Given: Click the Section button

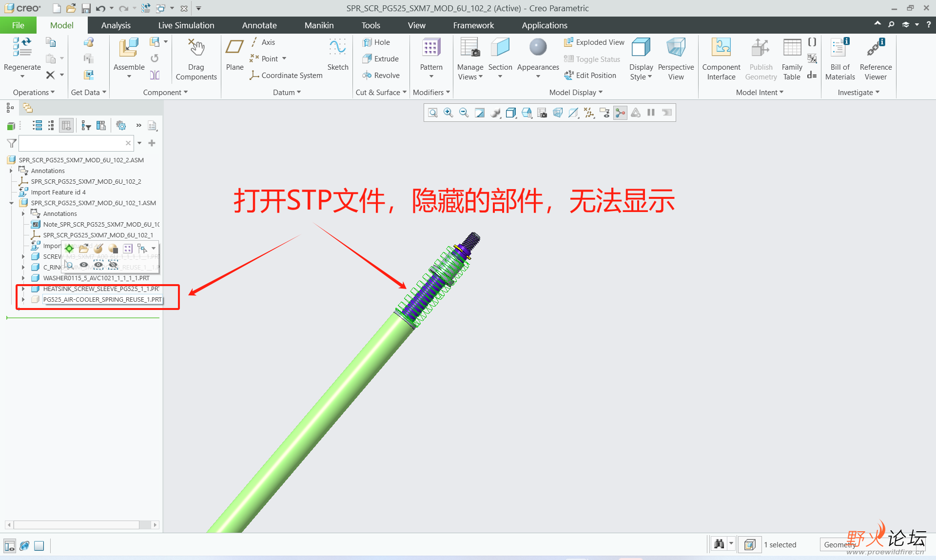Looking at the screenshot, I should coord(500,58).
